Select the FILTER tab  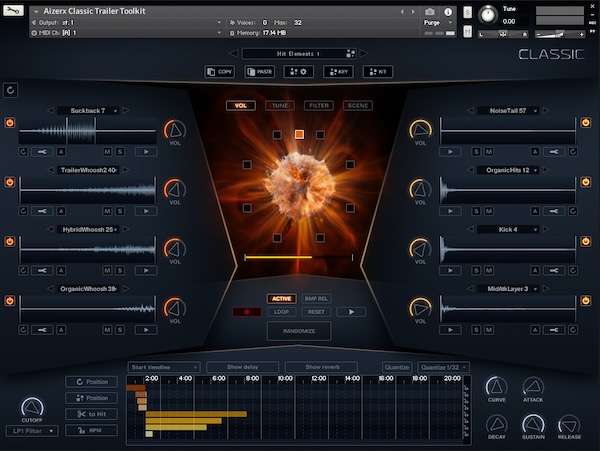[x=319, y=105]
